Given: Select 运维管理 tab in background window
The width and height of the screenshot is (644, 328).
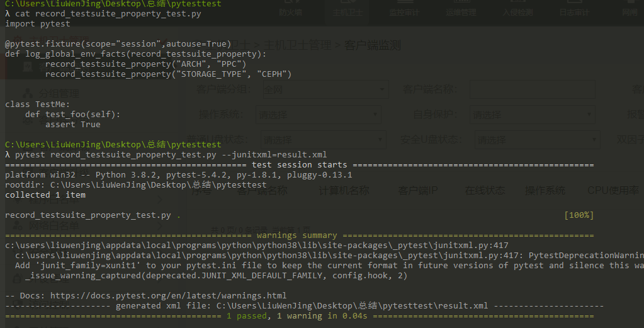Looking at the screenshot, I should click(x=461, y=13).
